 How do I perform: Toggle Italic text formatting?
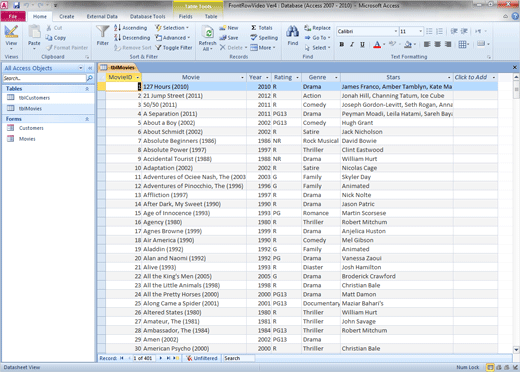click(x=352, y=44)
